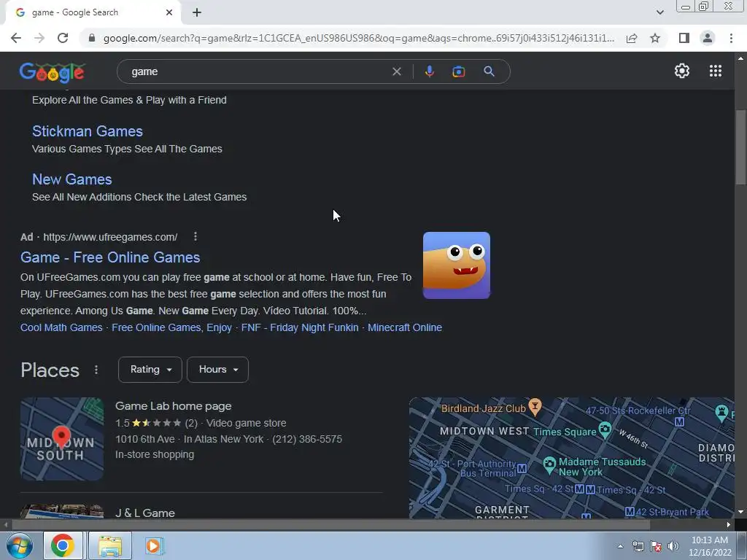The image size is (747, 560).
Task: Go back using the browser back arrow
Action: coord(16,38)
